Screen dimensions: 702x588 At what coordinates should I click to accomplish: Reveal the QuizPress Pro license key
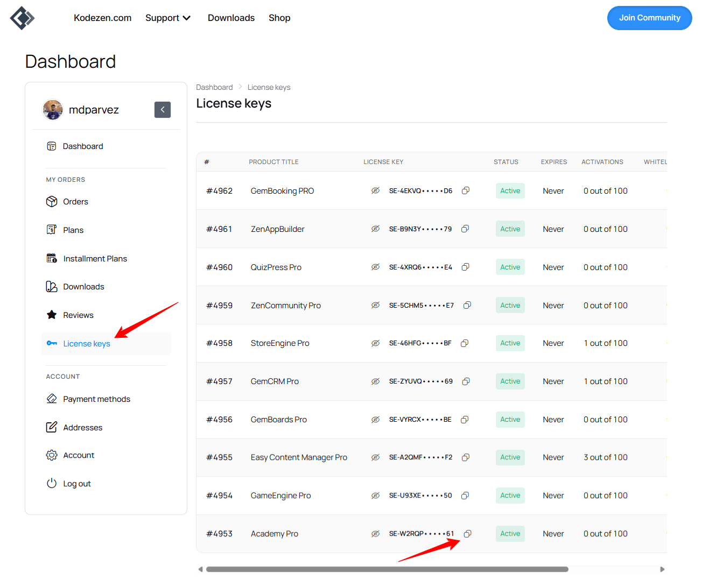tap(376, 267)
